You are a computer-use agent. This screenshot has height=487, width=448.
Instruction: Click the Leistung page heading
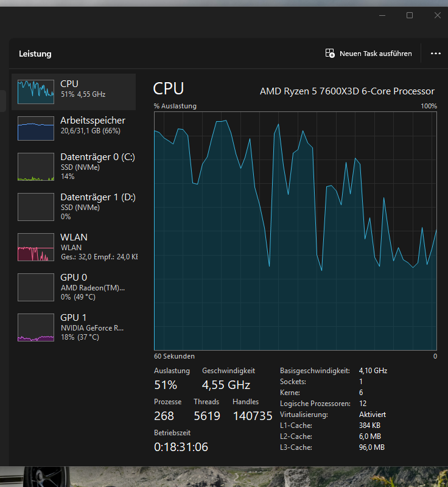click(35, 54)
